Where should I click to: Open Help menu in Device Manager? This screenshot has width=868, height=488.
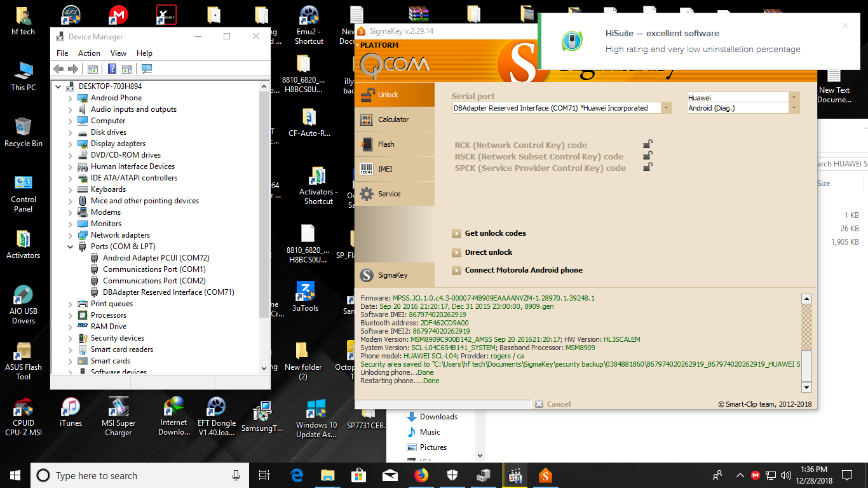(144, 53)
